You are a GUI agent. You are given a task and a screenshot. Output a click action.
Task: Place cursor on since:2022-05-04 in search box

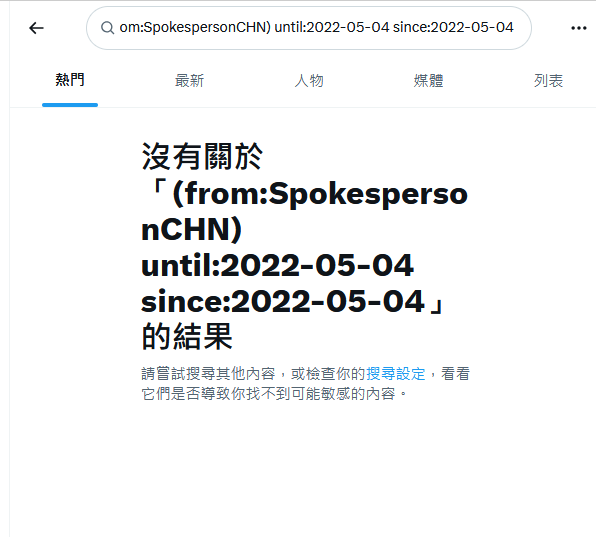453,27
